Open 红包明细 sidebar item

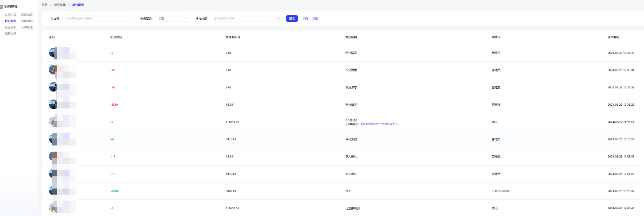tap(11, 27)
